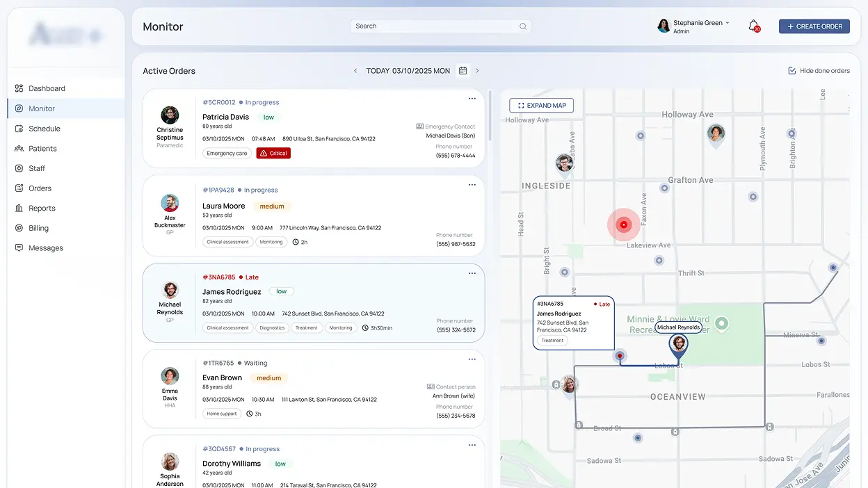
Task: Click Michael Reynolds avatar in order card
Action: tap(170, 290)
